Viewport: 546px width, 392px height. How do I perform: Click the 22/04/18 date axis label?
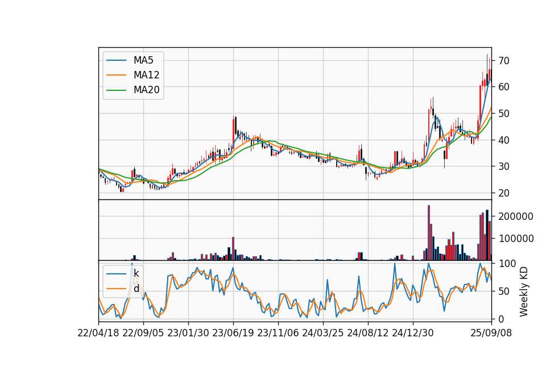tap(98, 333)
